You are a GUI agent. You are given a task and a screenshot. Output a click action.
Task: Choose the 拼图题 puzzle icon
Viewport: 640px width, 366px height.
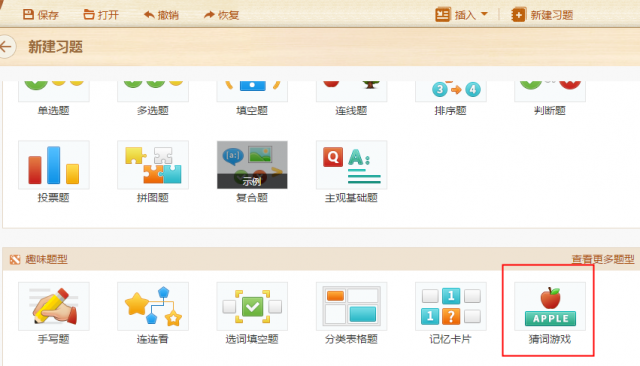(153, 165)
